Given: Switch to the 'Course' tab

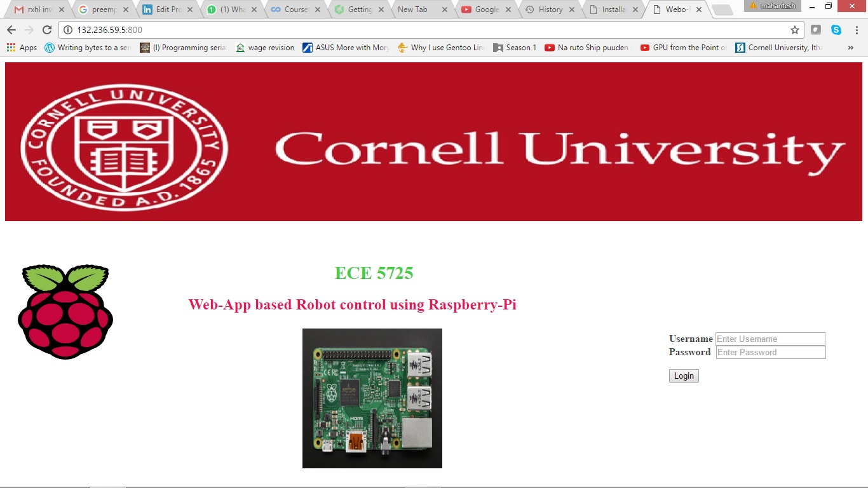Looking at the screenshot, I should (295, 10).
